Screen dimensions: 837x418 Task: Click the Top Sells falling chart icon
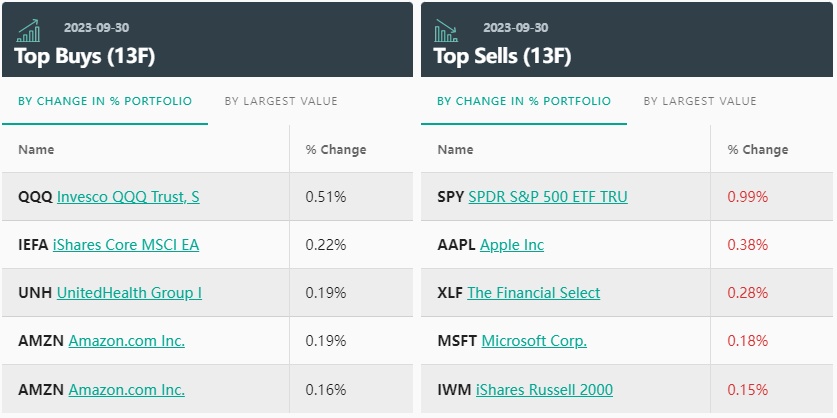(445, 32)
